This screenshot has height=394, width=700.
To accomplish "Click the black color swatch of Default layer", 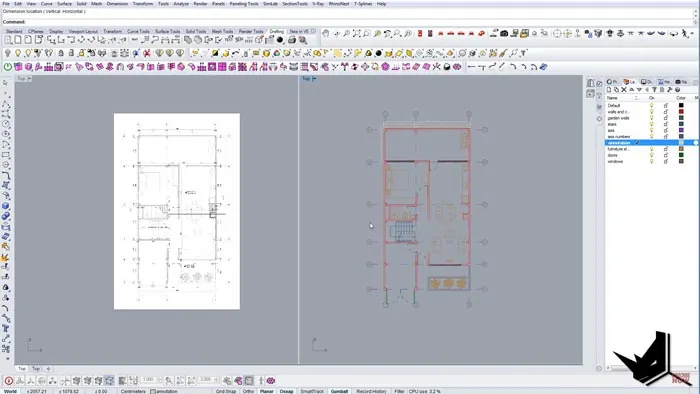I will (x=681, y=106).
